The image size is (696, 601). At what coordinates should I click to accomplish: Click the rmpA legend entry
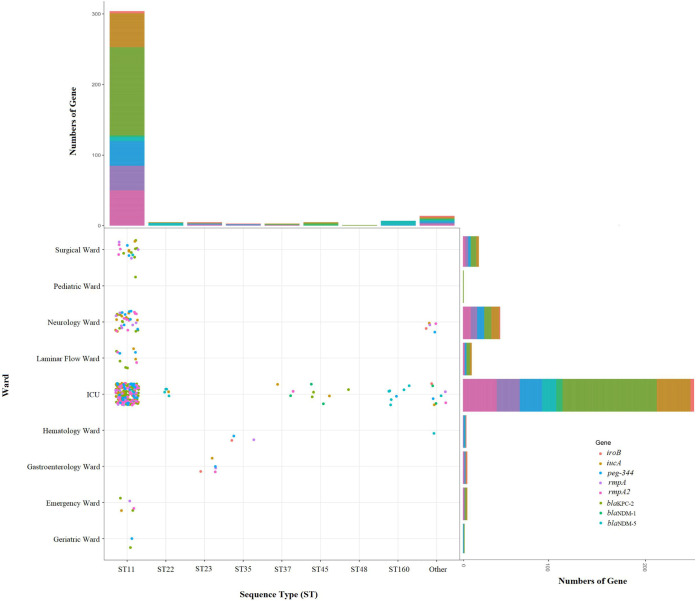pos(613,482)
